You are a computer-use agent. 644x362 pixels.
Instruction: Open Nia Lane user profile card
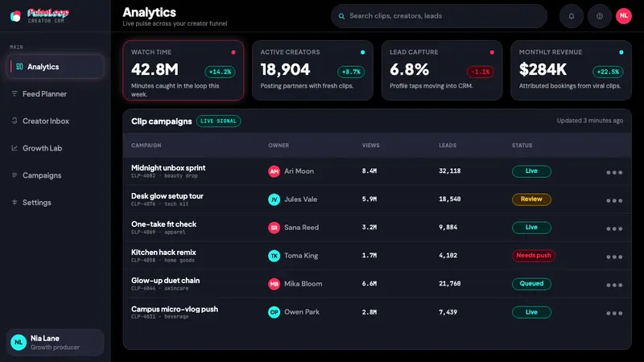[x=56, y=343]
